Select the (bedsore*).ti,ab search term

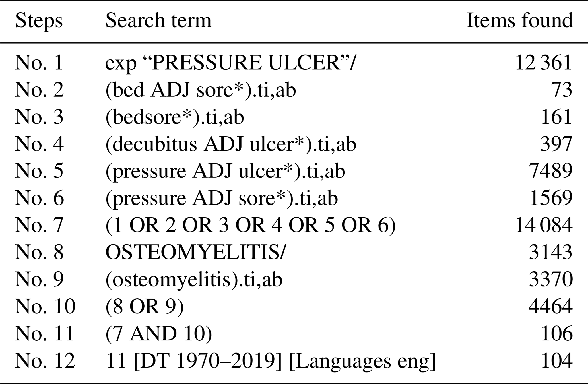click(x=175, y=117)
